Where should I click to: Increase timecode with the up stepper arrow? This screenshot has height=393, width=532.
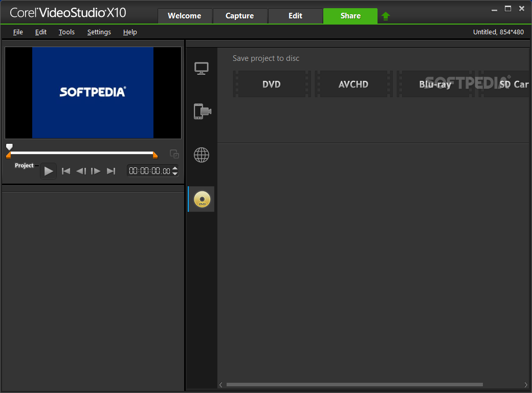click(x=175, y=168)
